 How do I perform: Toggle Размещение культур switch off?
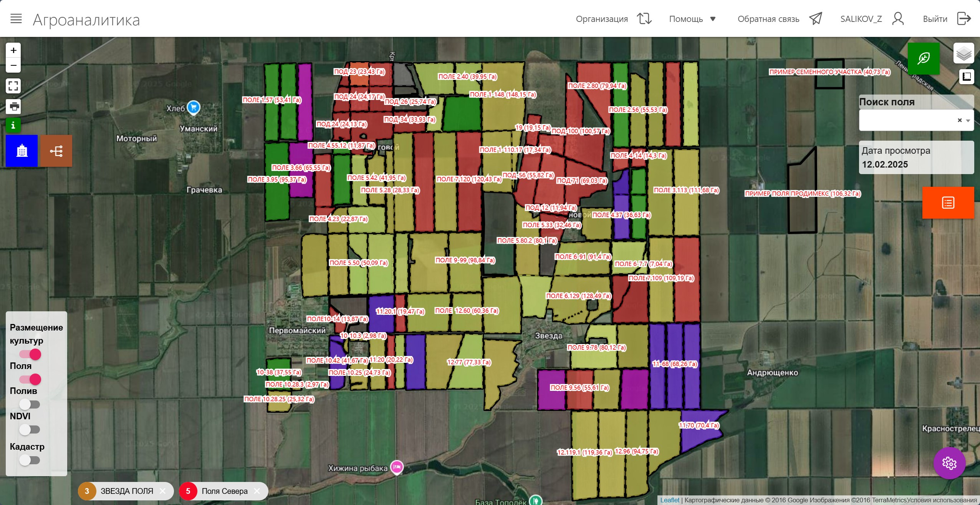pos(30,354)
